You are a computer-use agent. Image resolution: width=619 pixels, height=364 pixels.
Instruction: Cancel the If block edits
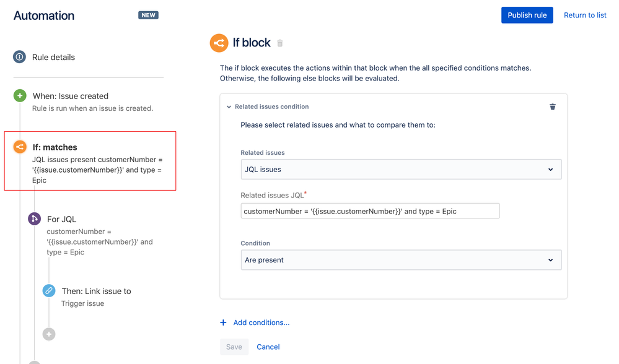[268, 347]
